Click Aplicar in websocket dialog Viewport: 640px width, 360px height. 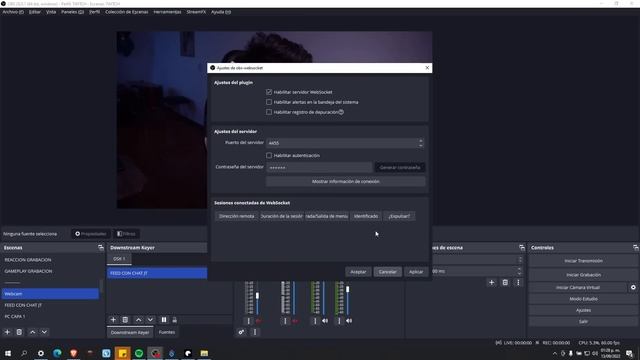pyautogui.click(x=416, y=272)
